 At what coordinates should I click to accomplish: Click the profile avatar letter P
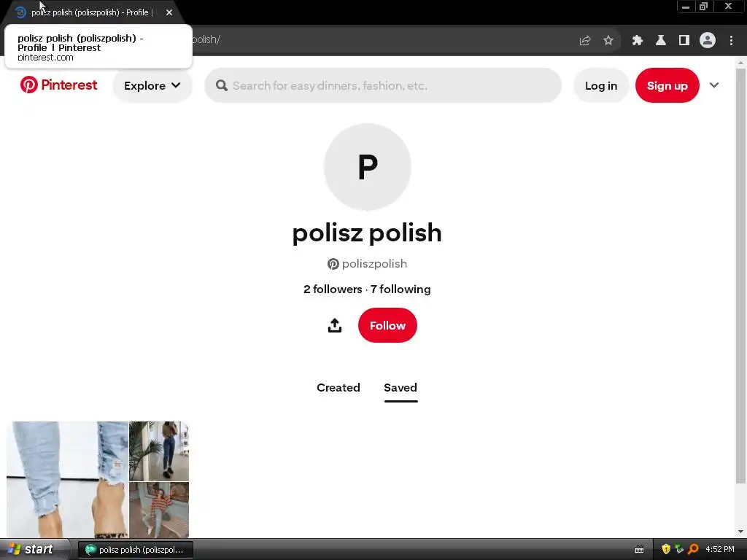pyautogui.click(x=368, y=167)
